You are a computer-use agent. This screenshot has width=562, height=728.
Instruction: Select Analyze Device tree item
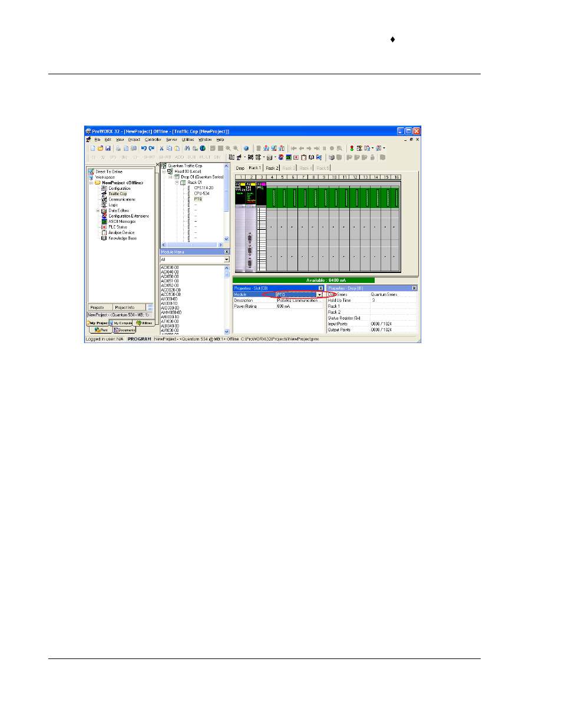tap(121, 233)
